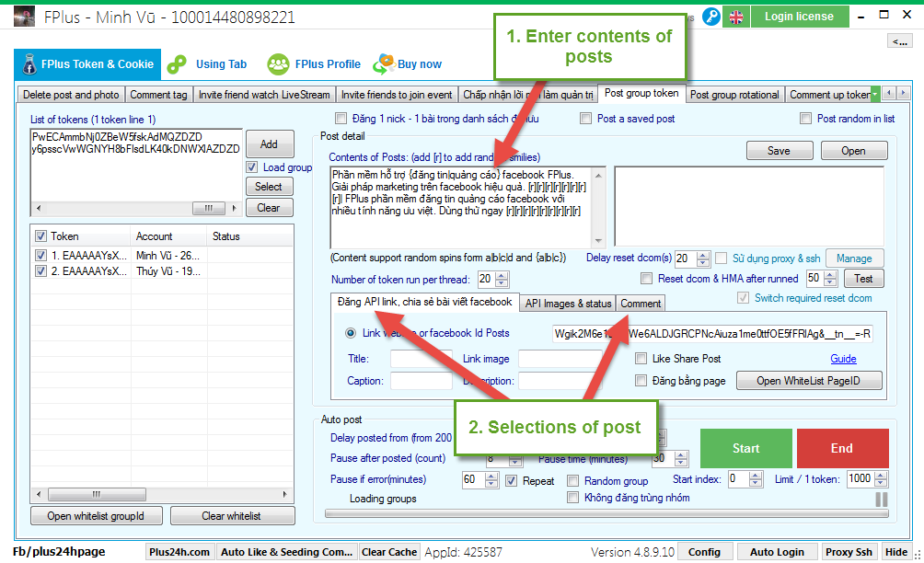The height and width of the screenshot is (563, 924).
Task: Enable Sử dụng proxy & ssh checkbox
Action: pos(722,258)
